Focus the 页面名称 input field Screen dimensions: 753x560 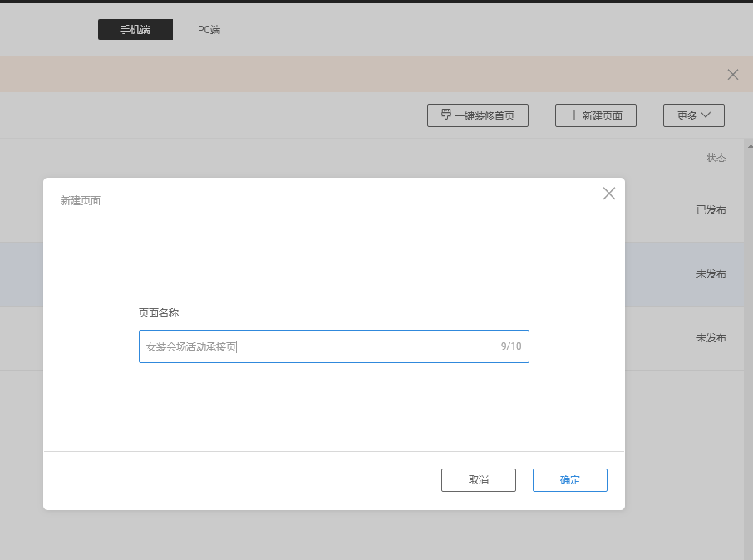334,346
